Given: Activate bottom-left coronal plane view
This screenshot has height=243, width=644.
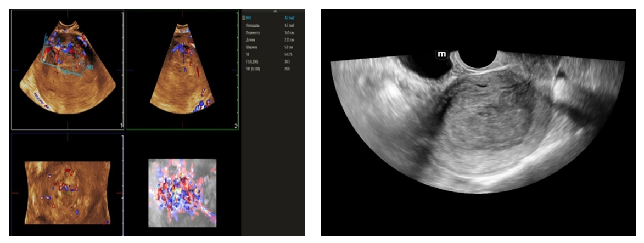Looking at the screenshot, I should (x=67, y=192).
